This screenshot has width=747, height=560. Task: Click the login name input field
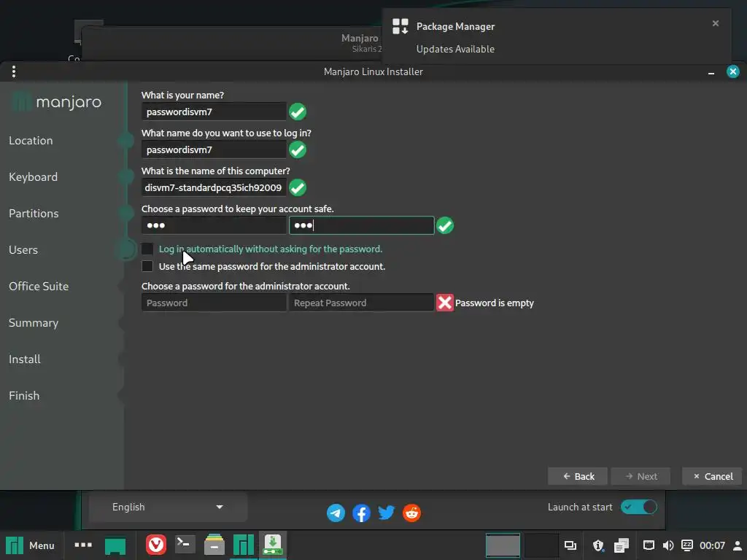click(x=214, y=149)
